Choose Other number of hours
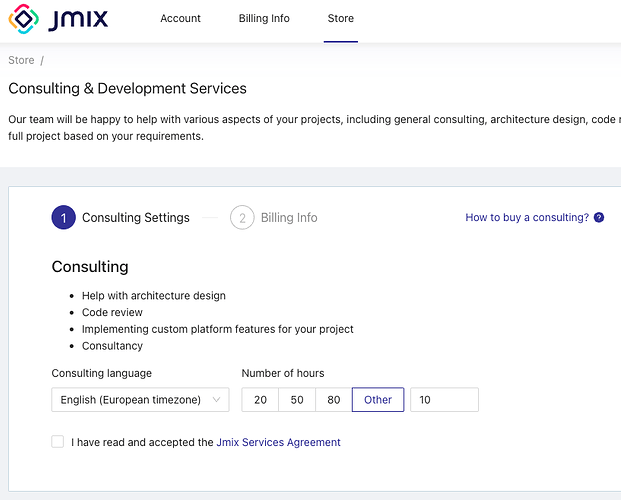 coord(378,400)
